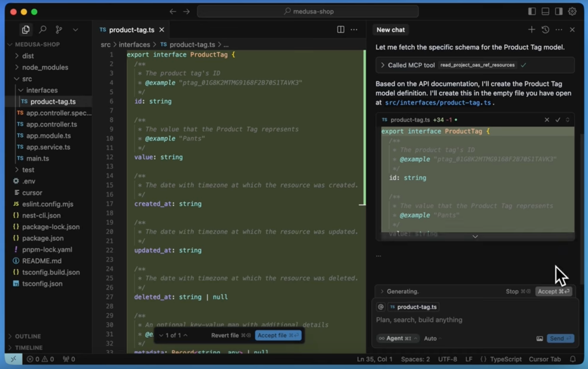
Task: Open settings gear in title bar
Action: (x=572, y=11)
